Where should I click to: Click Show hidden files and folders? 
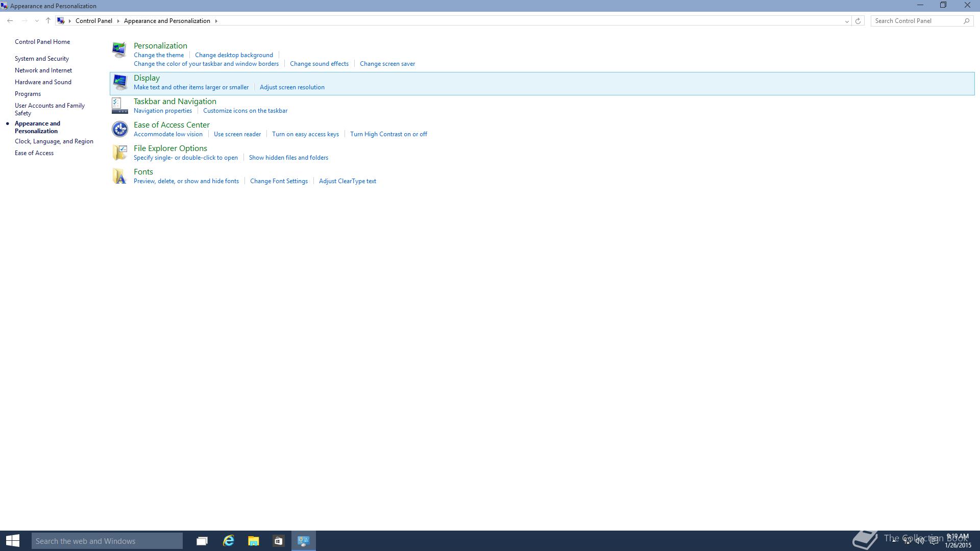tap(288, 158)
